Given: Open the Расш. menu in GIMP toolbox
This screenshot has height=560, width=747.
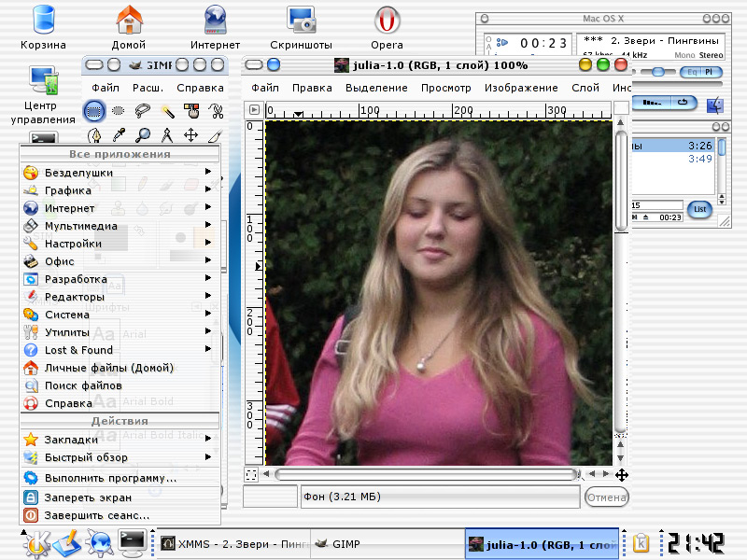Looking at the screenshot, I should tap(148, 88).
